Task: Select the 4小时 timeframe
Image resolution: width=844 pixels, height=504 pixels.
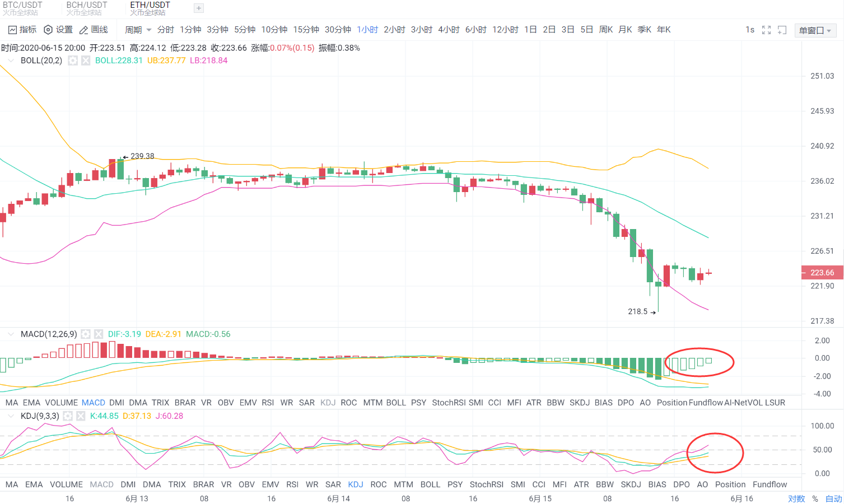Action: pyautogui.click(x=449, y=30)
